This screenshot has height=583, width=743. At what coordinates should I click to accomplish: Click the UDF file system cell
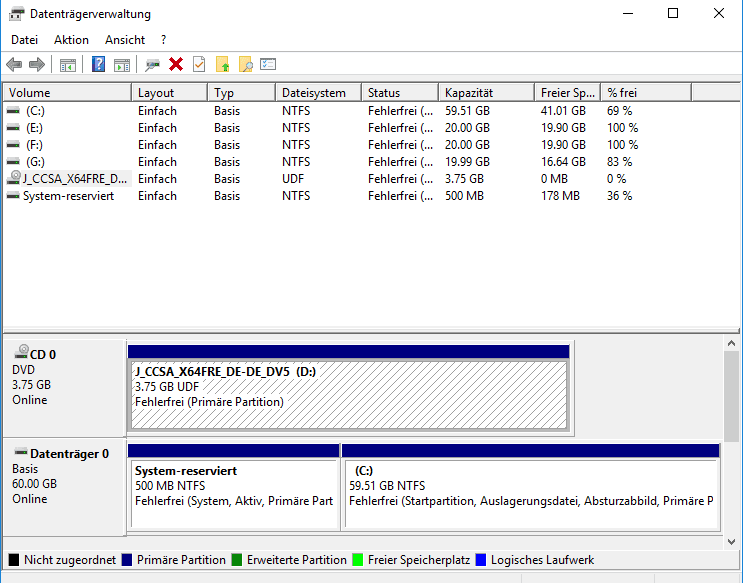click(x=293, y=179)
